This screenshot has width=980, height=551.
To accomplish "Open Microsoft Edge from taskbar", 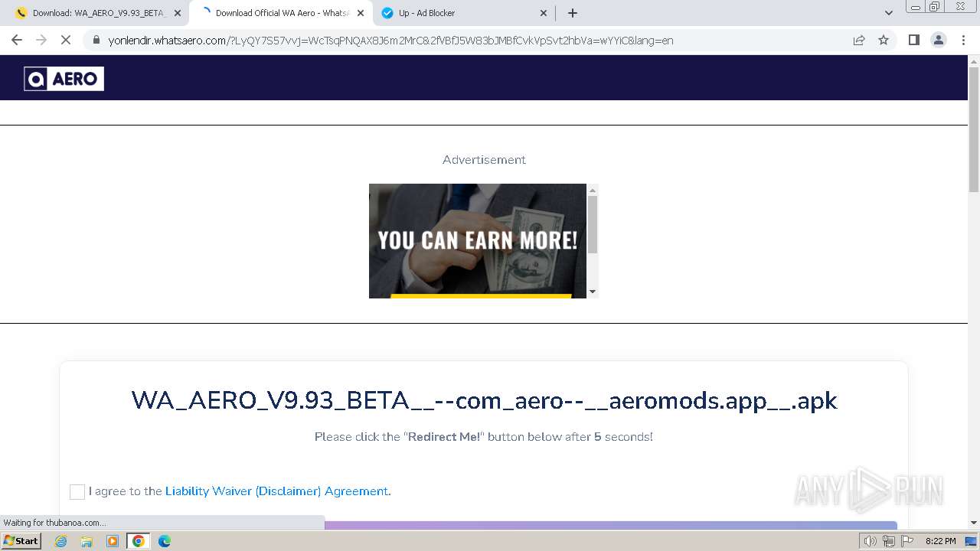I will coord(165,541).
